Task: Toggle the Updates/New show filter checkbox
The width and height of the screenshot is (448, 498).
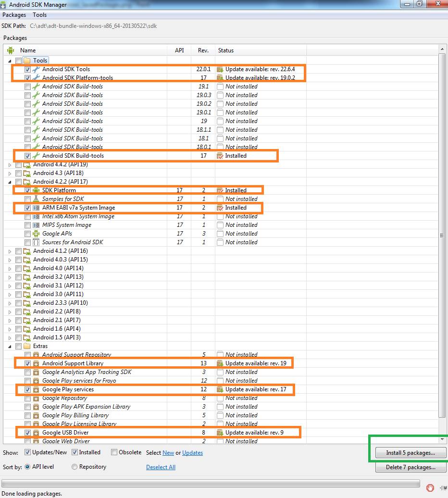Action: (27, 452)
